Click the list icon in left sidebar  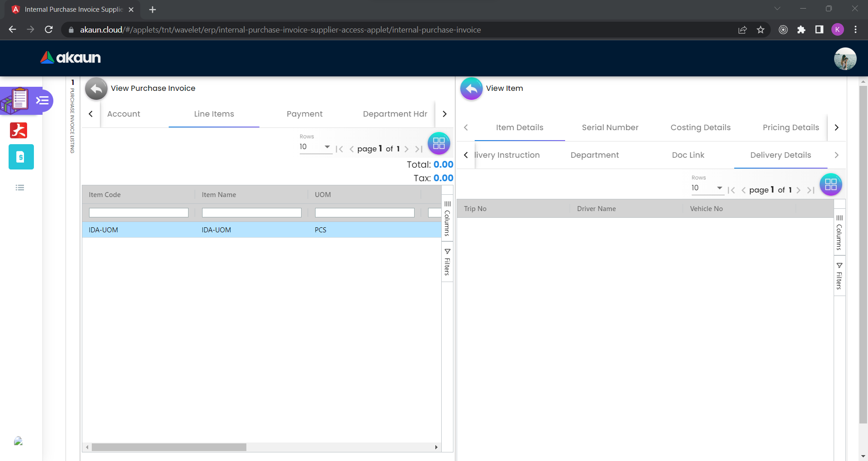point(20,188)
